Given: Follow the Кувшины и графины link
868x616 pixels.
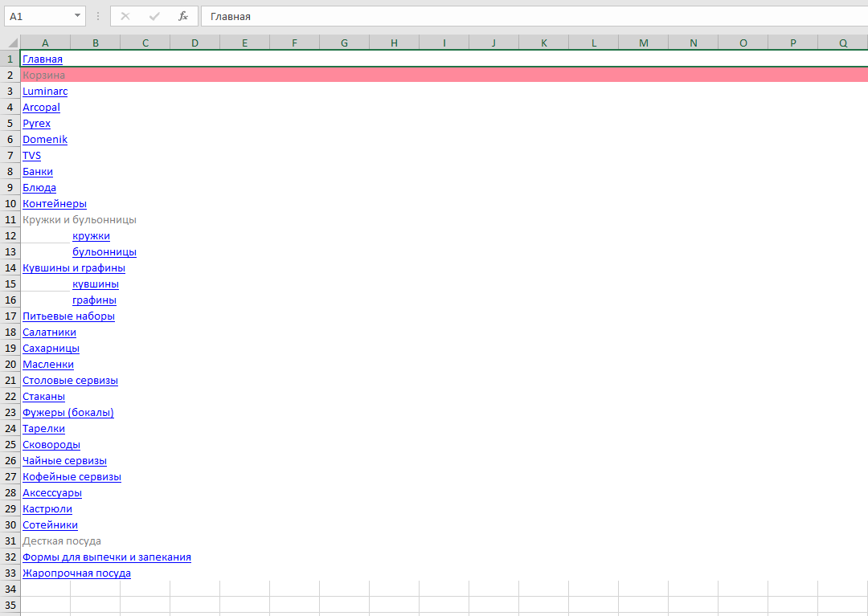Looking at the screenshot, I should click(x=74, y=267).
